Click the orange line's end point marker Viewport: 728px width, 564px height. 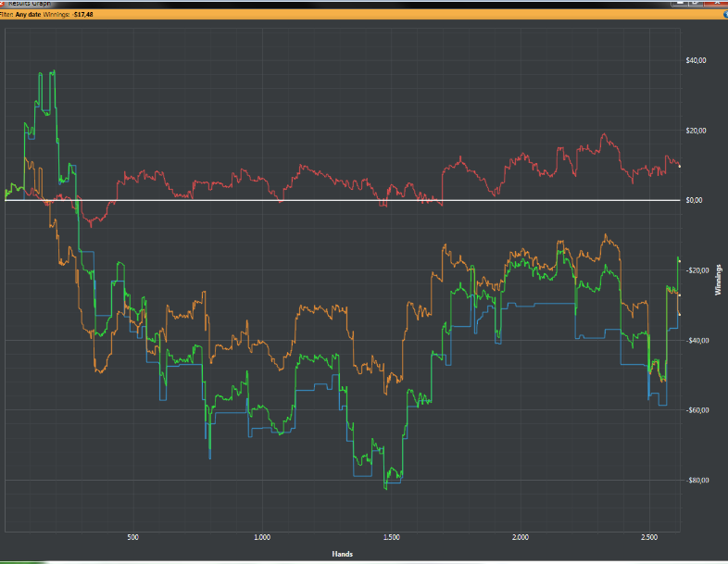coord(680,314)
